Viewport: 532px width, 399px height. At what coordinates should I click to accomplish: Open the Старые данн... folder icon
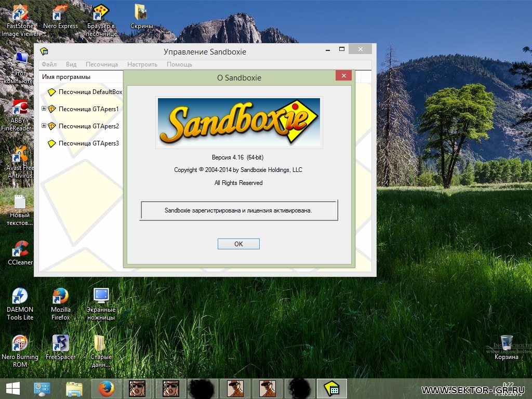tap(101, 351)
